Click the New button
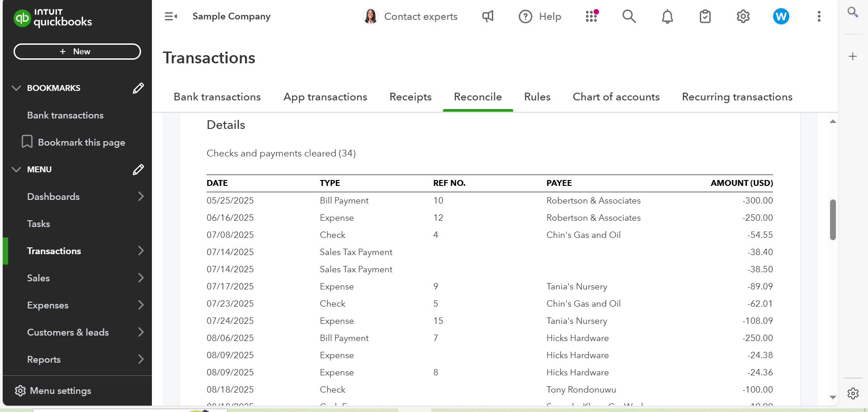 click(77, 52)
